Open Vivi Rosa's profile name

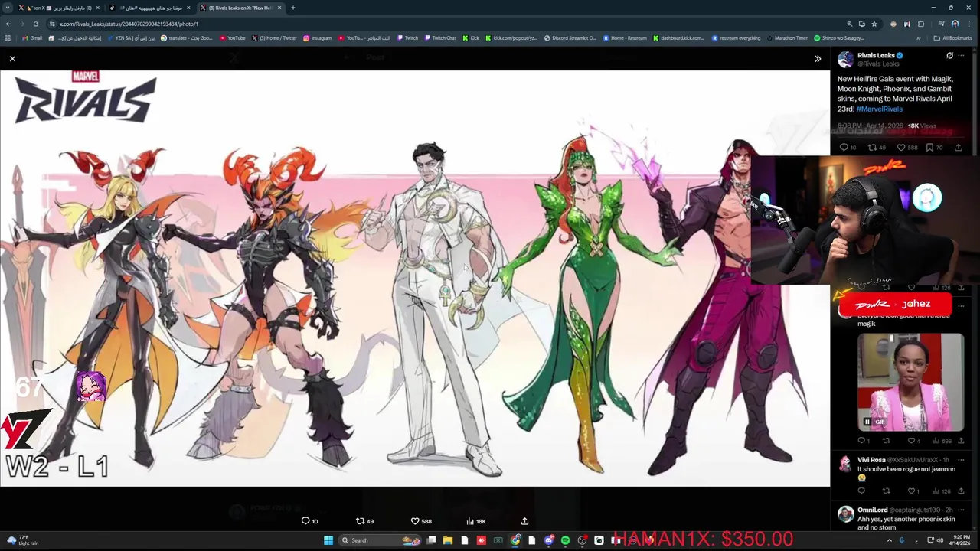pyautogui.click(x=871, y=460)
